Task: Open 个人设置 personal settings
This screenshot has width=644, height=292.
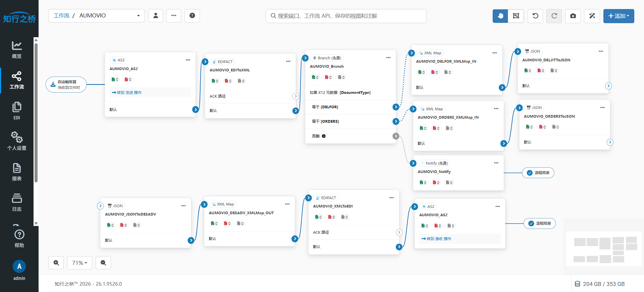Action: point(17,141)
